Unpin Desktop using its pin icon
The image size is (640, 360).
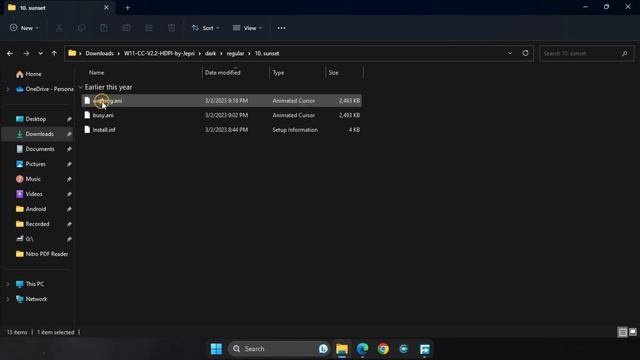(x=69, y=119)
